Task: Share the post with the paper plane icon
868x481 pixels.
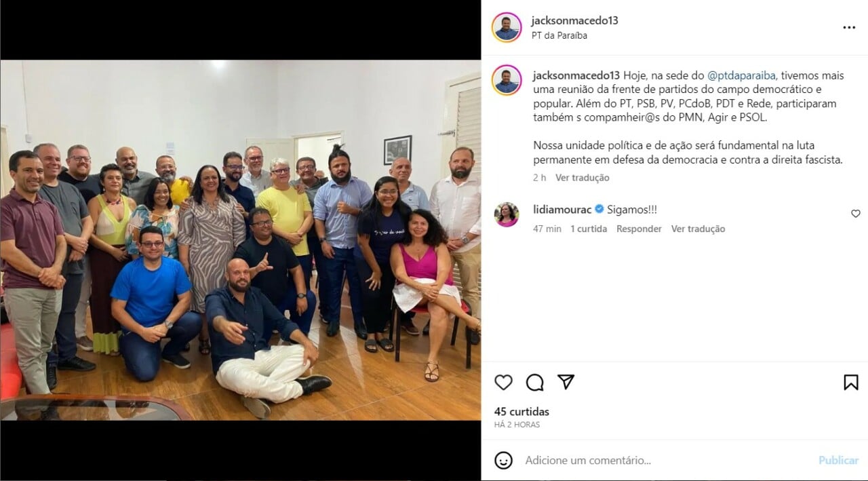Action: [x=566, y=382]
